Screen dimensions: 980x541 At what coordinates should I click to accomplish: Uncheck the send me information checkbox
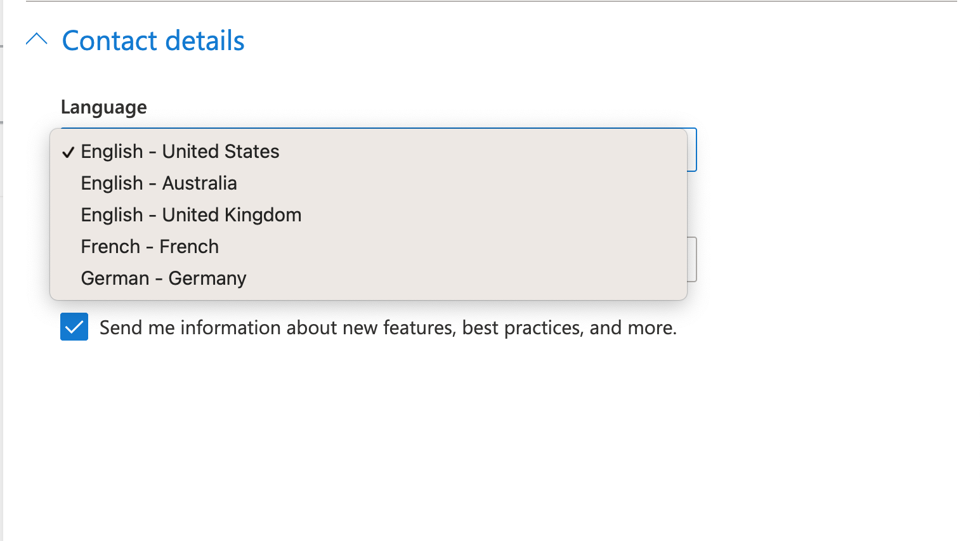pos(74,327)
